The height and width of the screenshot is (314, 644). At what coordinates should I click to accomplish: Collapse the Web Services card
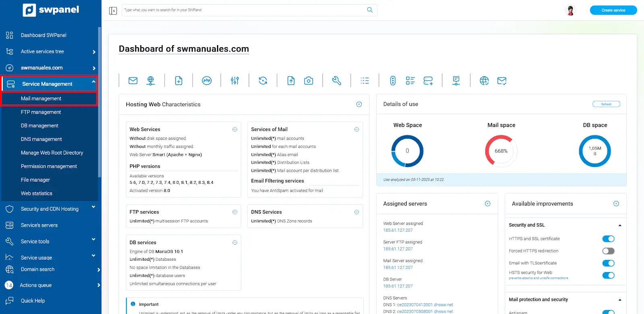pos(235,129)
